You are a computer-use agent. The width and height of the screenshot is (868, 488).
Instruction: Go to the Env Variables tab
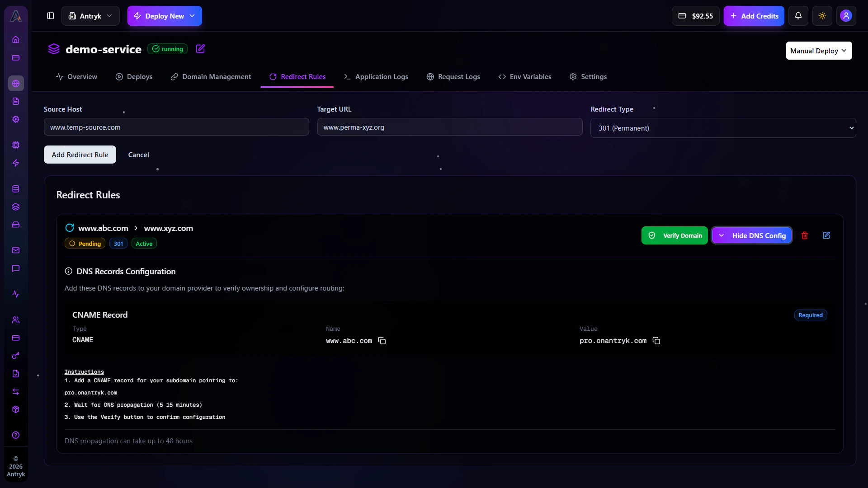coord(524,77)
